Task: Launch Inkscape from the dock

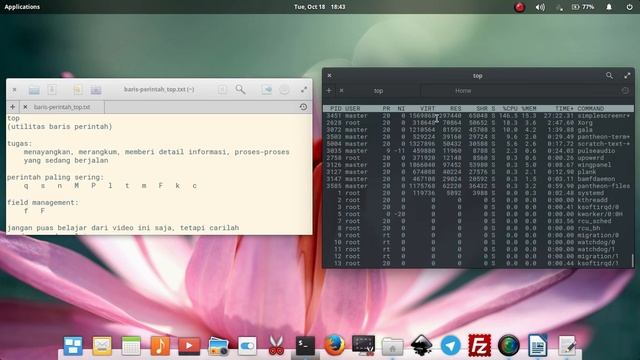Action: click(422, 346)
